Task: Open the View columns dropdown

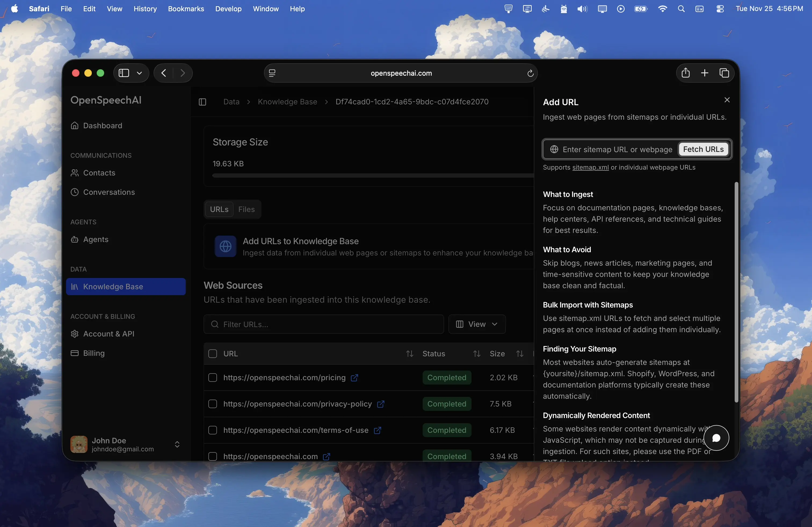Action: point(477,324)
